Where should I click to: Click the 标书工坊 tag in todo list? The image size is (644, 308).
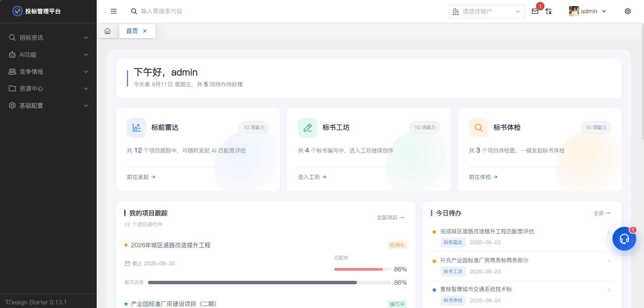(453, 271)
